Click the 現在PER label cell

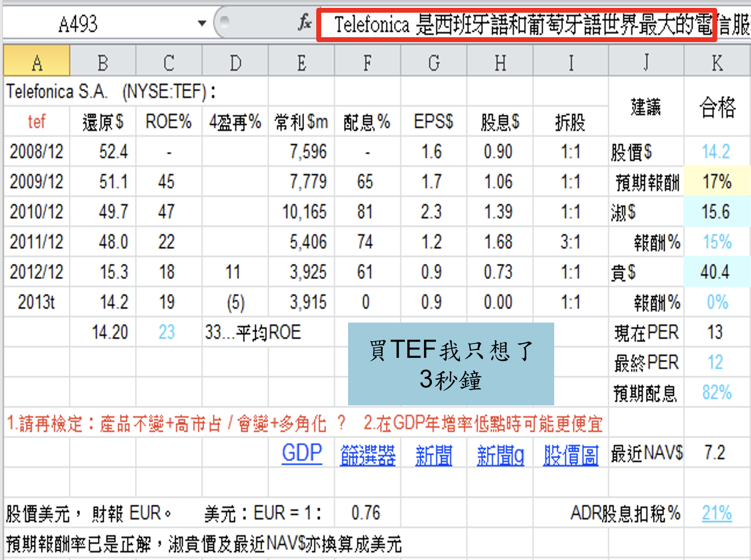click(x=646, y=332)
